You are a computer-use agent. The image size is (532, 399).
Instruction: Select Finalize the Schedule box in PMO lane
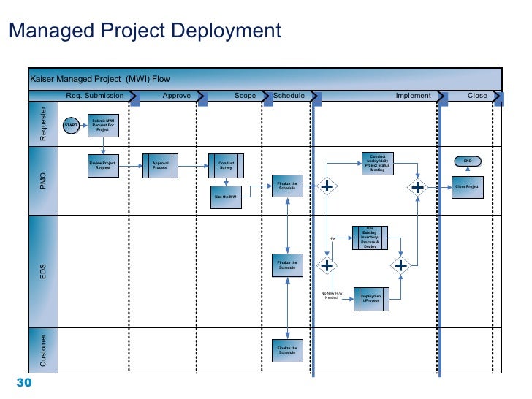pos(287,186)
